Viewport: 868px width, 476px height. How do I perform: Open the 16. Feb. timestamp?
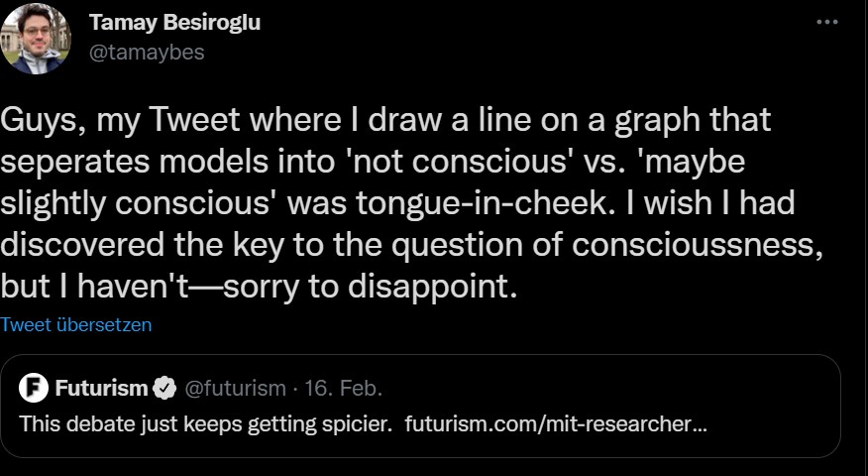(x=346, y=387)
